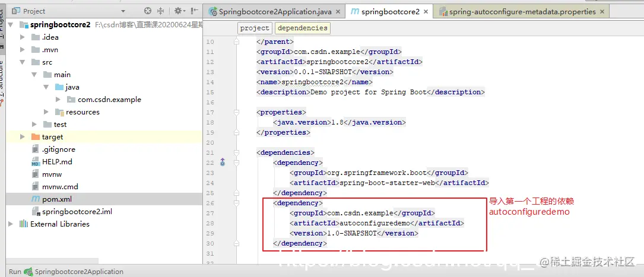Click the Maven icon on springbootcore2 tab
The image size is (644, 277).
355,11
